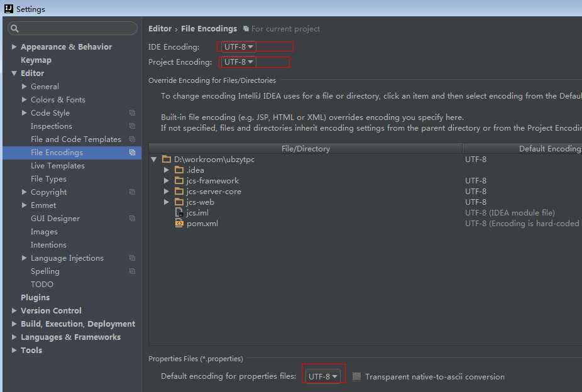Open the Keymap settings page

36,60
